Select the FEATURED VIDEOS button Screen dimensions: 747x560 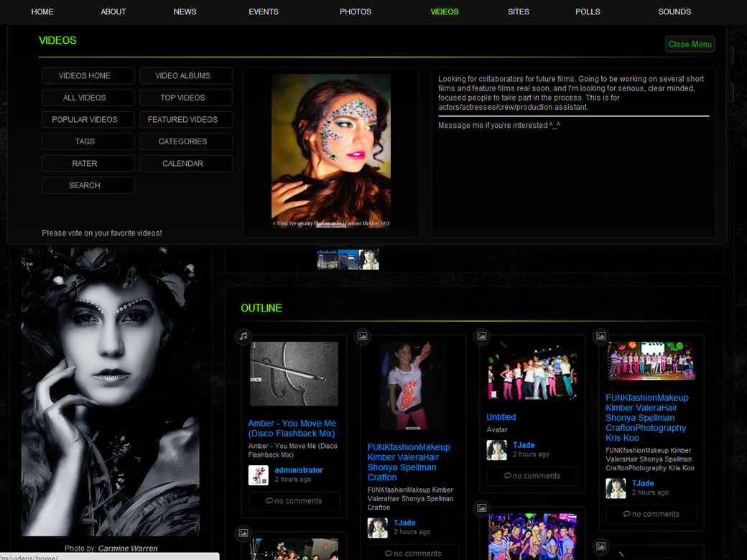coord(182,120)
